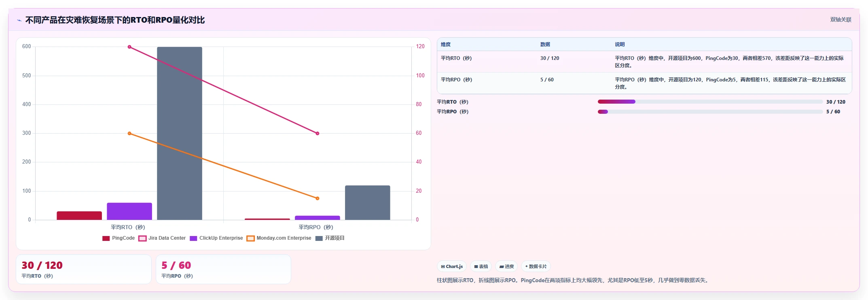The width and height of the screenshot is (868, 300).
Task: Click the orange line point above the RPO group
Action: pos(318,198)
